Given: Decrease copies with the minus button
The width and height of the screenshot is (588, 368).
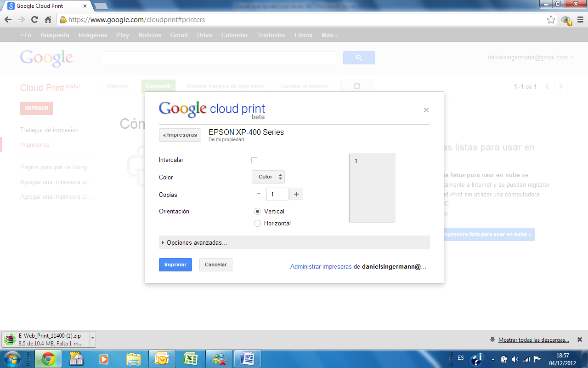Looking at the screenshot, I should click(259, 194).
